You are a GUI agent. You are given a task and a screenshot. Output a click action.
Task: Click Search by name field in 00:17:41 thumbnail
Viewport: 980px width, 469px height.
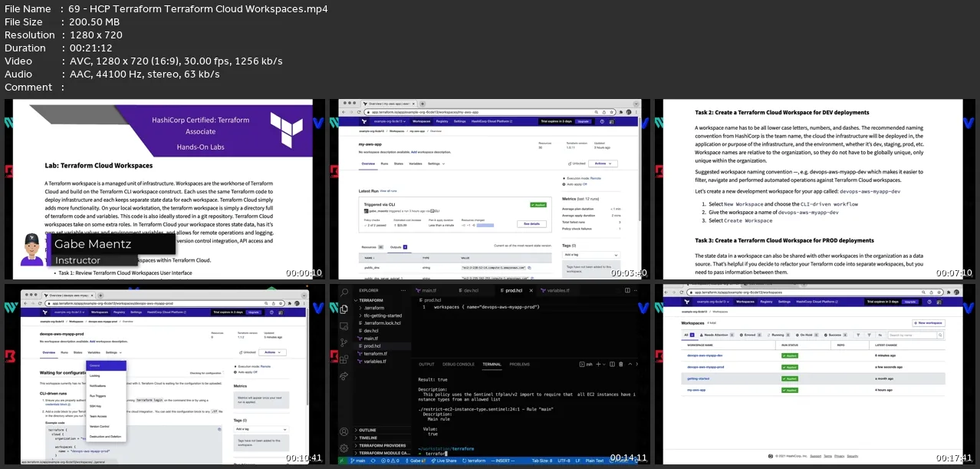point(913,335)
